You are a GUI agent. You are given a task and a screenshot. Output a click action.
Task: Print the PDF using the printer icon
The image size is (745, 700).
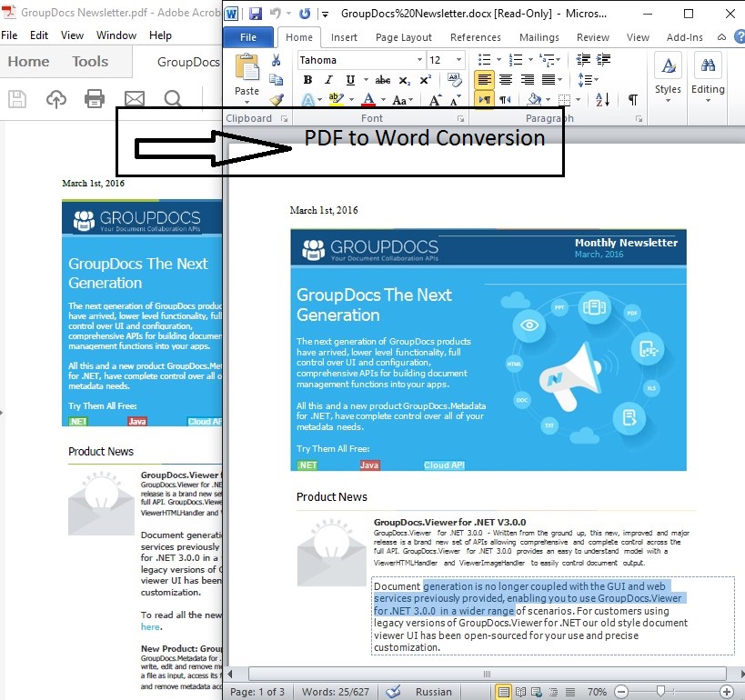[94, 98]
